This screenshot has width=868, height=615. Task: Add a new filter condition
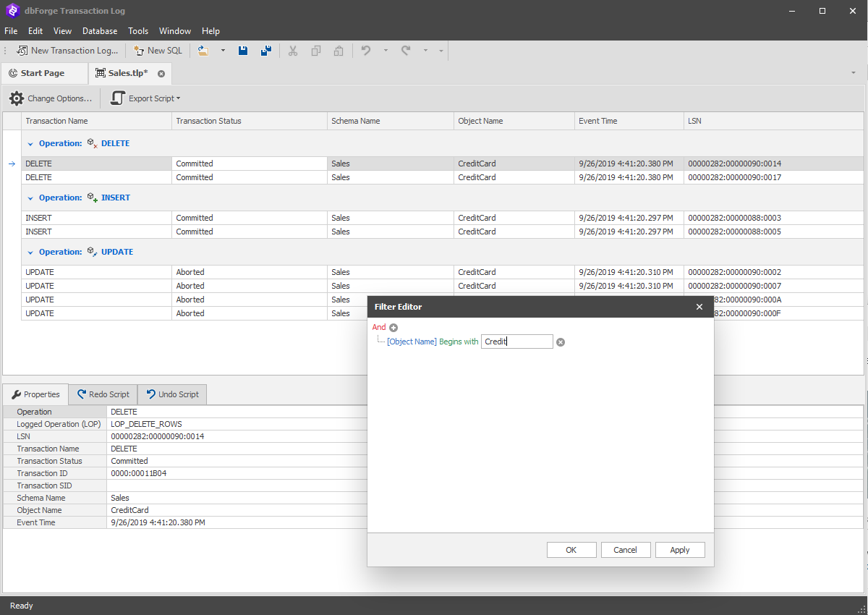(x=393, y=327)
